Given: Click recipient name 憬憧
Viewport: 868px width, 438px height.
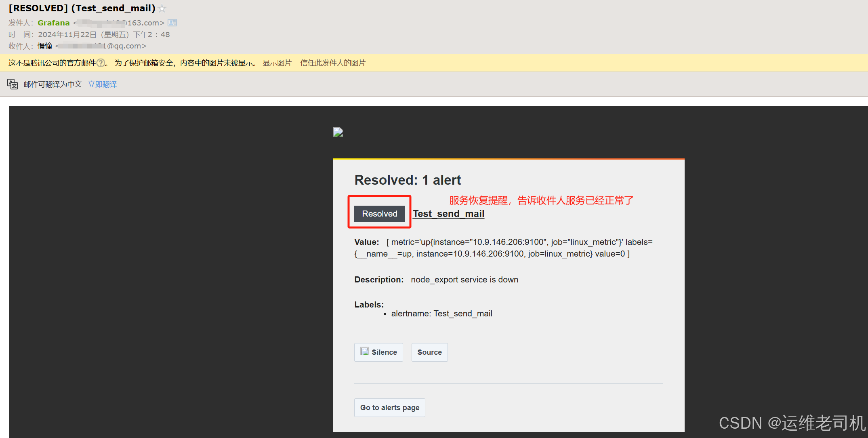Looking at the screenshot, I should (x=45, y=46).
